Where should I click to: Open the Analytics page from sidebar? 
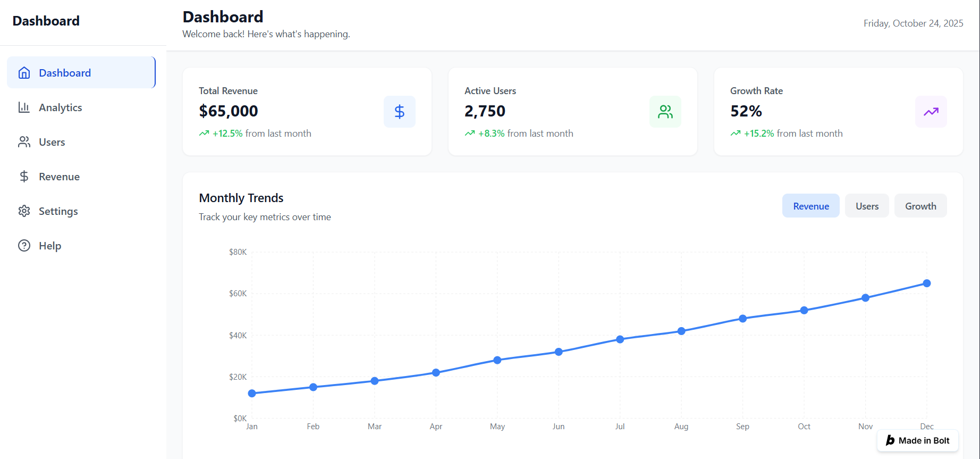pyautogui.click(x=60, y=107)
